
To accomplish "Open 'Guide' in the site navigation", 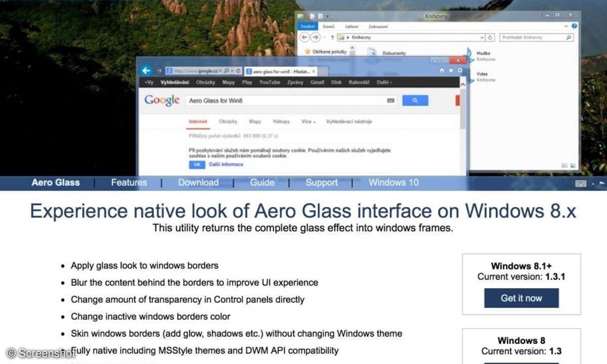I will click(262, 183).
